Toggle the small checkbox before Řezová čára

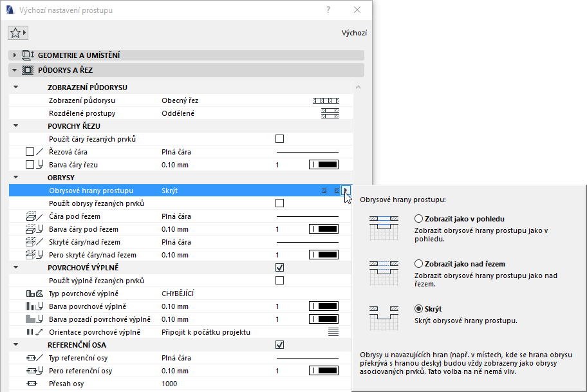point(30,152)
